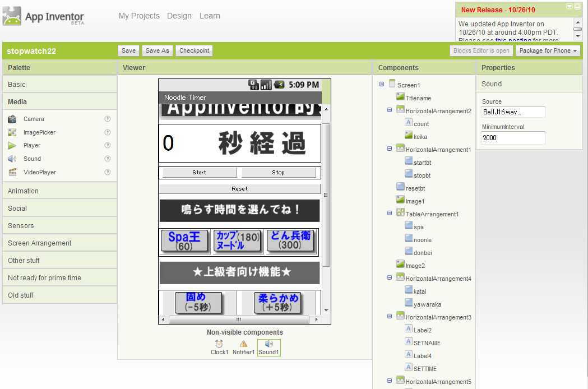Image resolution: width=588 pixels, height=389 pixels.
Task: Click the Screen1 icon in components tree
Action: pos(392,84)
